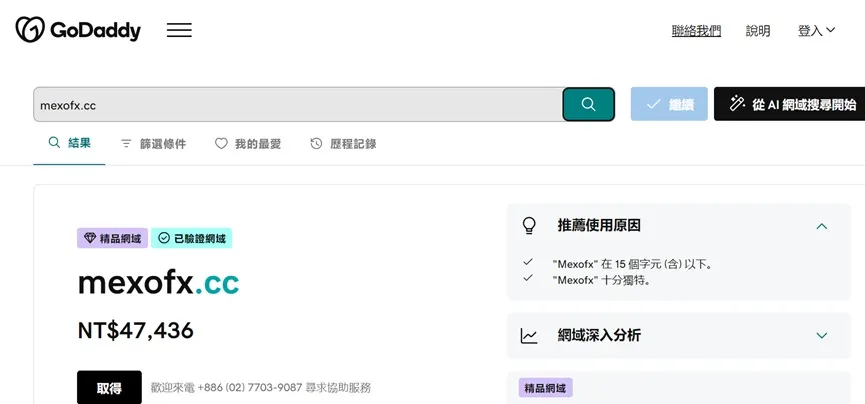Click the mexofx.cc domain title
This screenshot has height=404, width=865.
pyautogui.click(x=158, y=283)
